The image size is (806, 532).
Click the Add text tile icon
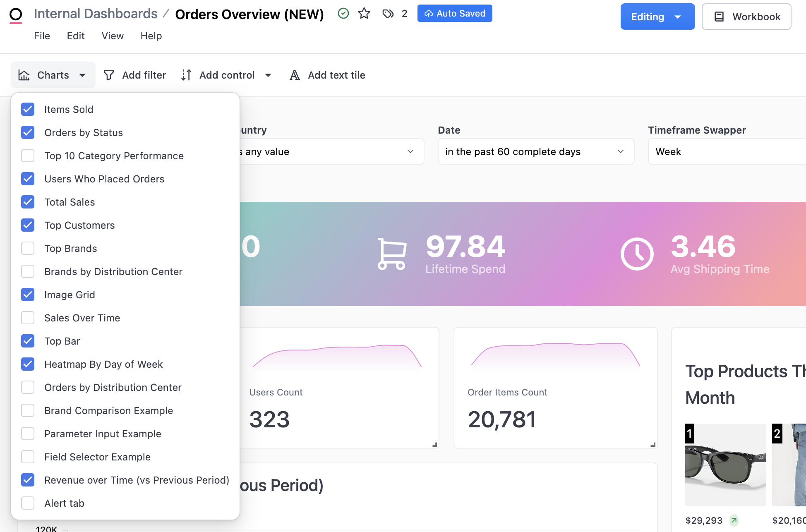coord(295,75)
